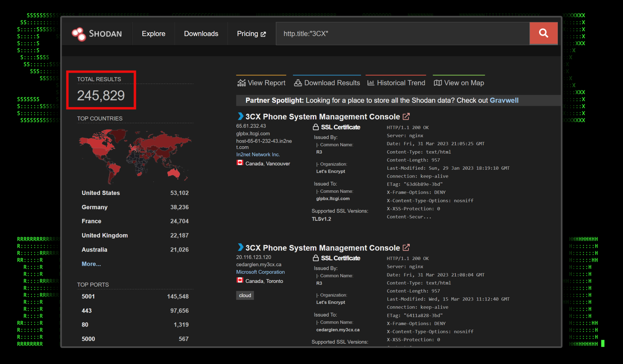Click the Microsoft Corporation organization link
623x364 pixels.
point(260,272)
